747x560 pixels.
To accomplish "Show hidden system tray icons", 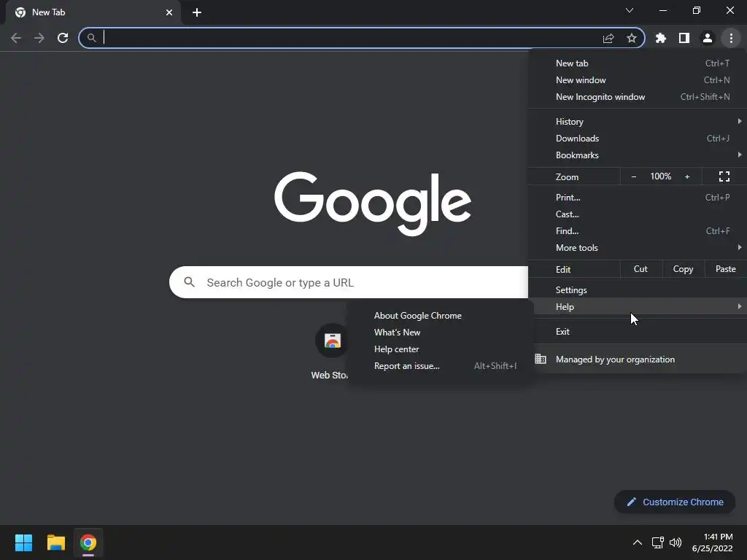I will tap(637, 542).
